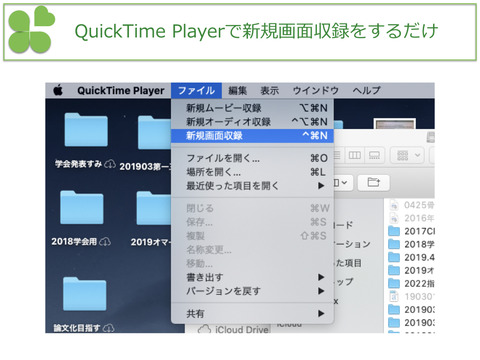Expand the 書き出す submenu
This screenshot has height=360, width=480.
pyautogui.click(x=252, y=277)
